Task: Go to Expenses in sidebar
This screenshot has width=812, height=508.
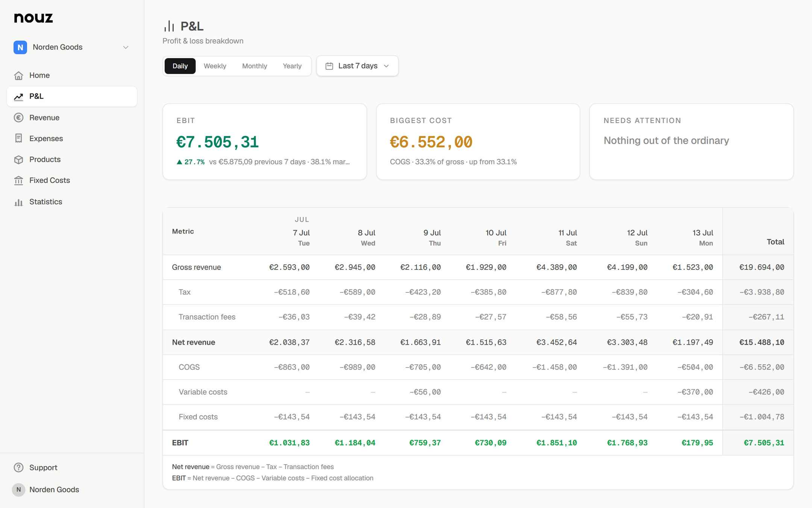Action: [72, 138]
